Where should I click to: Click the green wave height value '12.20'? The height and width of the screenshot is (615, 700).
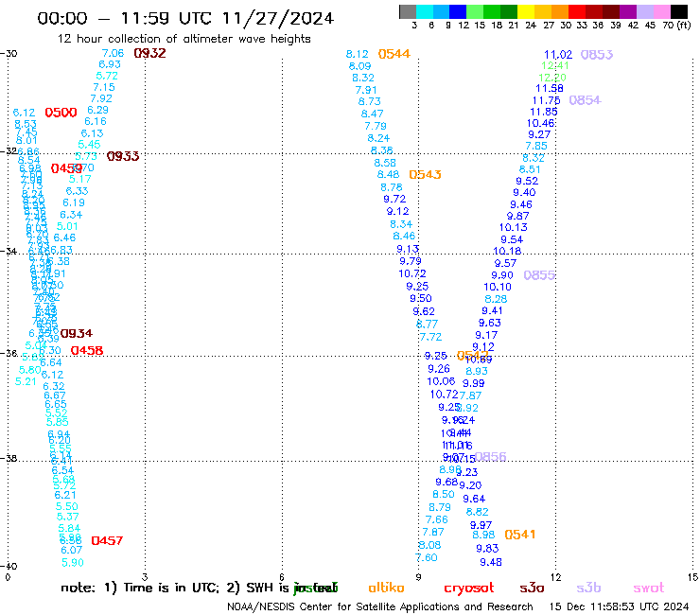(552, 78)
